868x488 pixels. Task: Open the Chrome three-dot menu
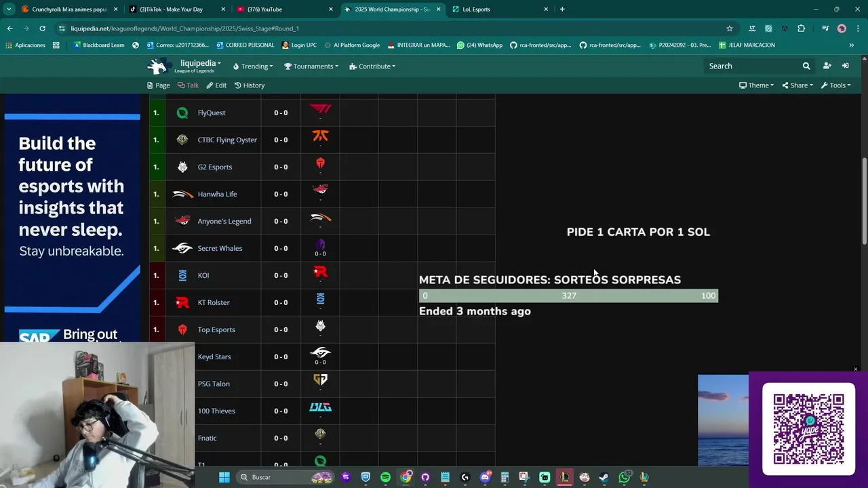pos(858,28)
